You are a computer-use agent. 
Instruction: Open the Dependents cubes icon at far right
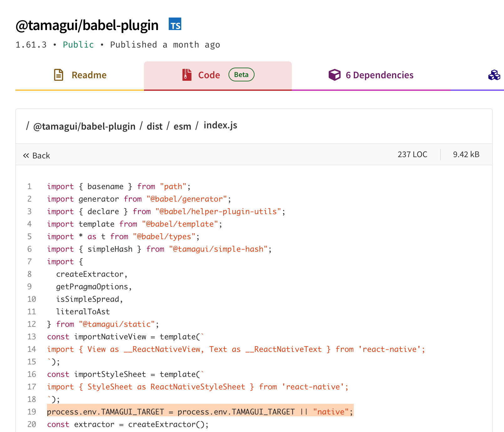pyautogui.click(x=494, y=75)
